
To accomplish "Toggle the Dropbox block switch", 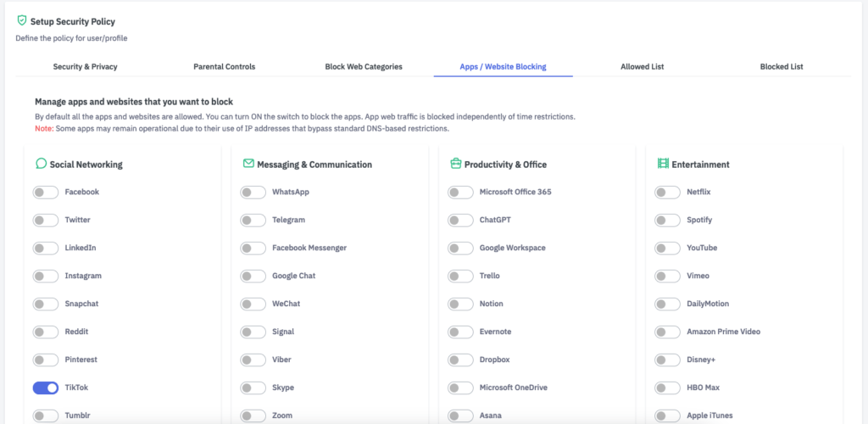I will (x=460, y=360).
